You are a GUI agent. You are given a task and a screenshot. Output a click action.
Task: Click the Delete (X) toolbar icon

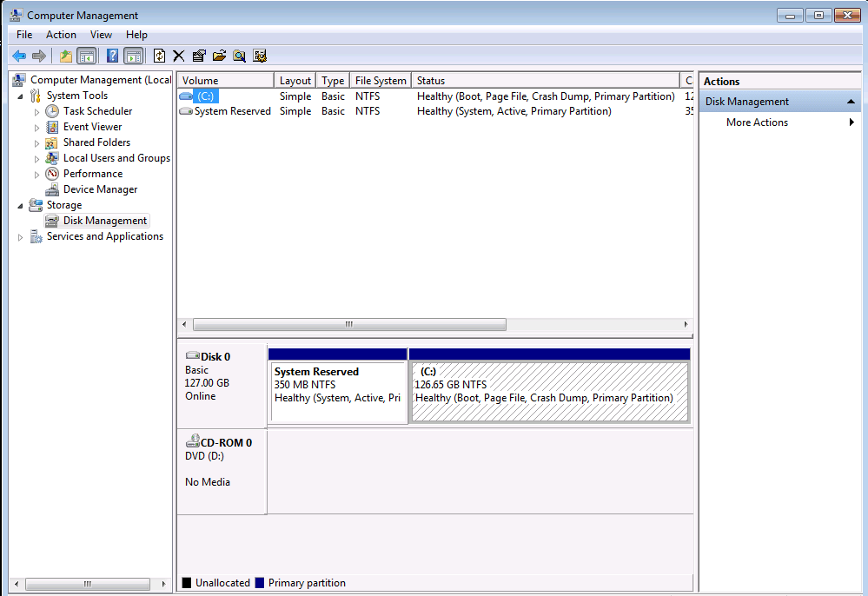[178, 56]
